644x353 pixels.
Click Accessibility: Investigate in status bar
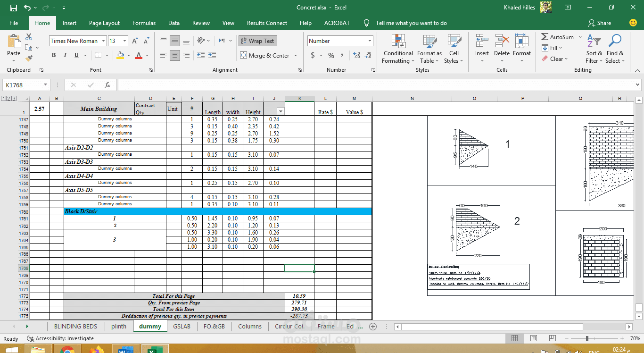60,338
